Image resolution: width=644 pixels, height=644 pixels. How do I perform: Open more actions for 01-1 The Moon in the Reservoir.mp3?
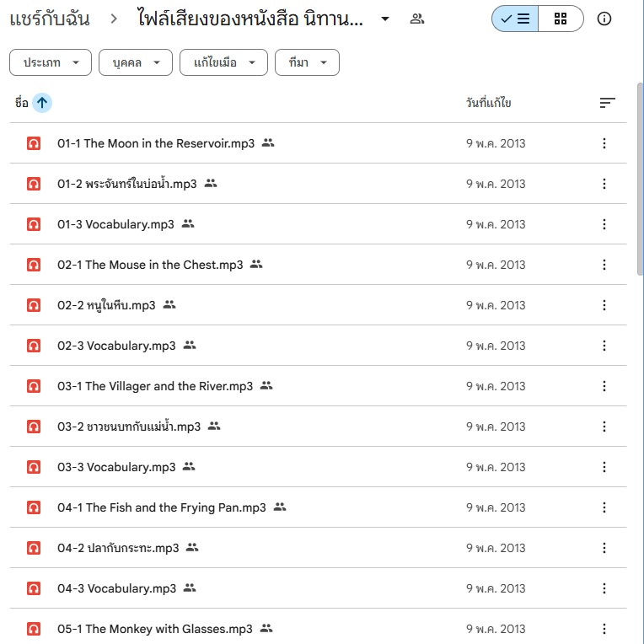tap(604, 143)
